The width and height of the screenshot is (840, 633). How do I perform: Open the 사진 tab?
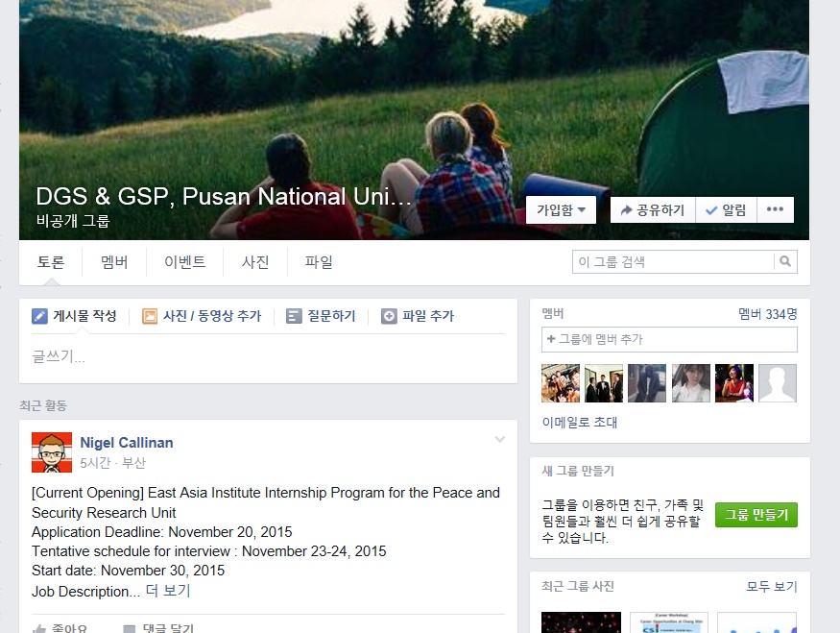(255, 262)
